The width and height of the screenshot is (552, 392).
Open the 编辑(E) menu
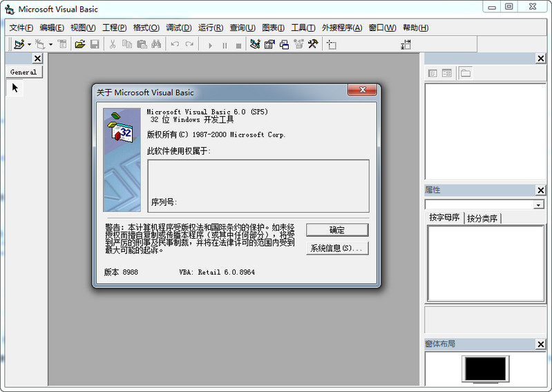52,28
